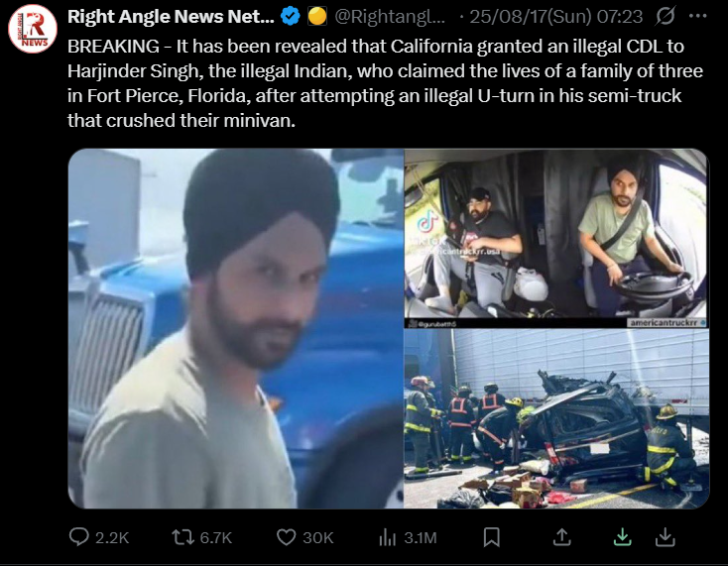Like the post via the heart icon
728x566 pixels.
(286, 537)
